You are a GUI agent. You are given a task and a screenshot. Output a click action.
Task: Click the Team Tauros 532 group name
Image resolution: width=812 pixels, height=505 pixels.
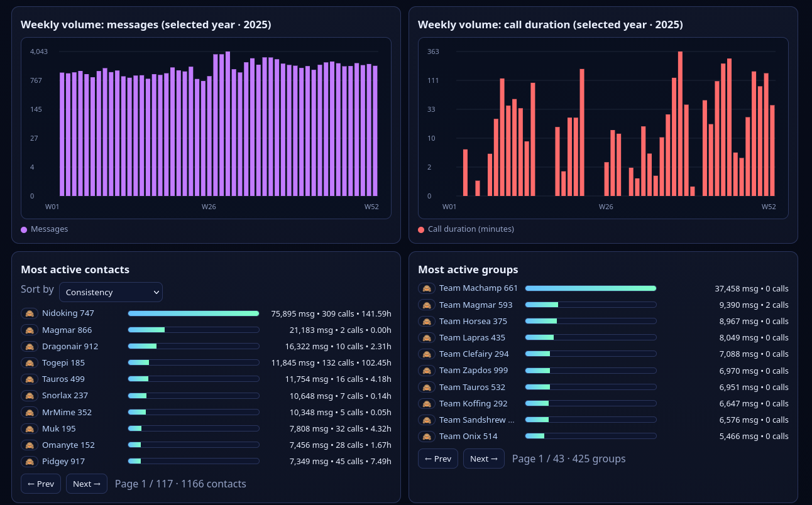pos(471,386)
